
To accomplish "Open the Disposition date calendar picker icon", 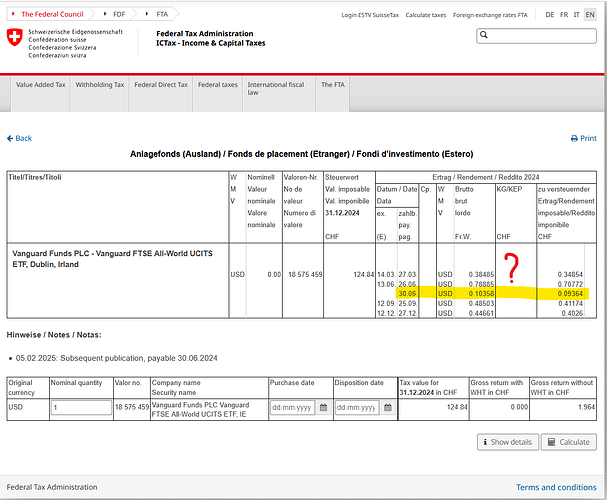I will tap(389, 408).
